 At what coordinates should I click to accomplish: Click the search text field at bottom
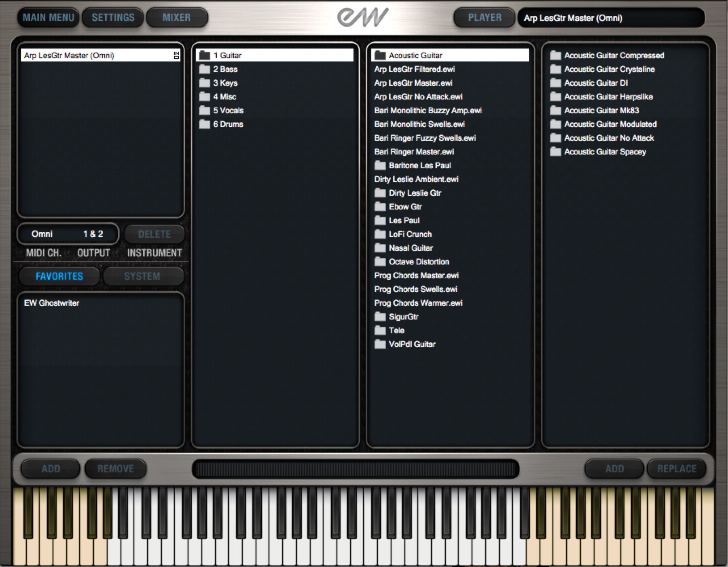356,469
